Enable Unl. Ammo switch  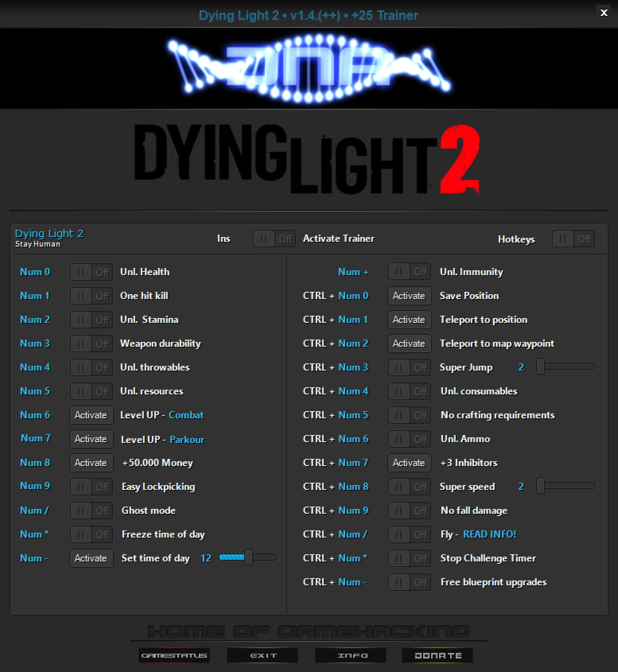(410, 439)
